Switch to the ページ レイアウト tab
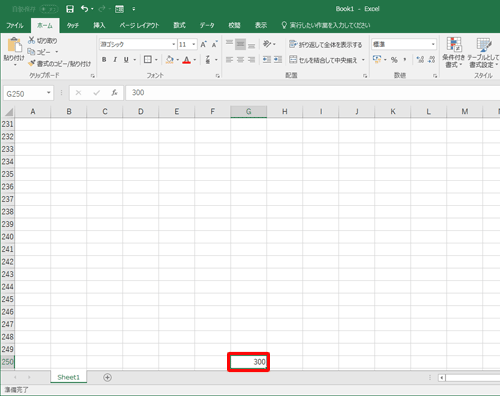Screen dimensions: 500x396 click(x=139, y=25)
